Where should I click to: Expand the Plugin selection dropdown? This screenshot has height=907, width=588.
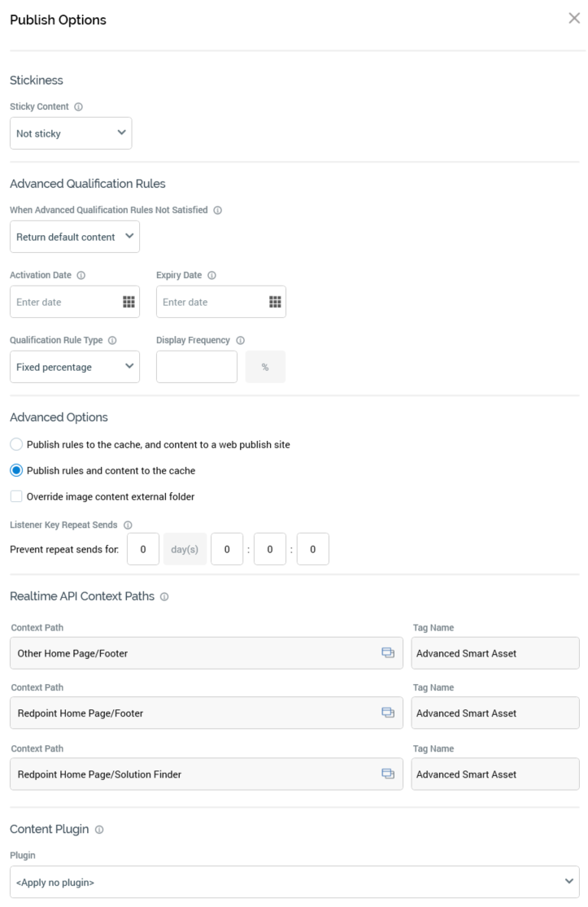coord(294,882)
